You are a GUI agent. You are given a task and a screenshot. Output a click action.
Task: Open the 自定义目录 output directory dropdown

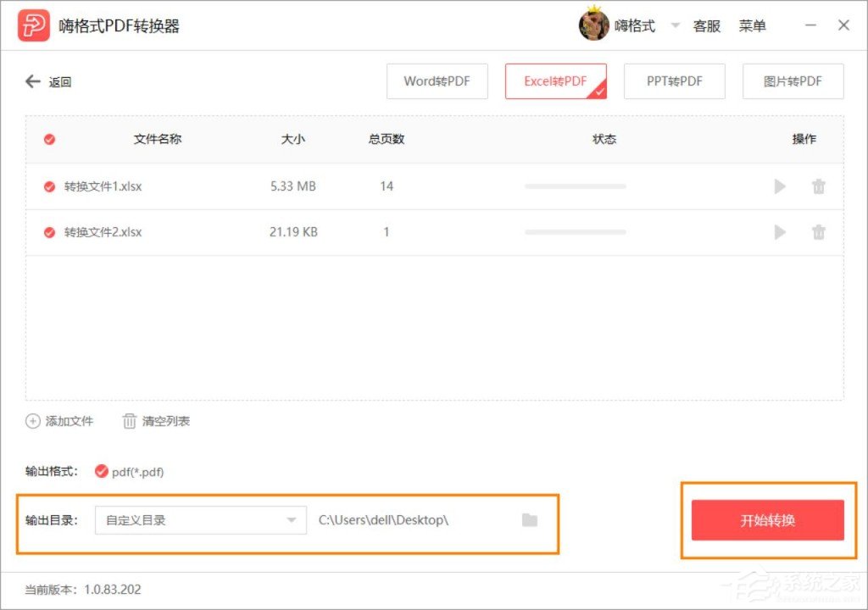click(200, 520)
